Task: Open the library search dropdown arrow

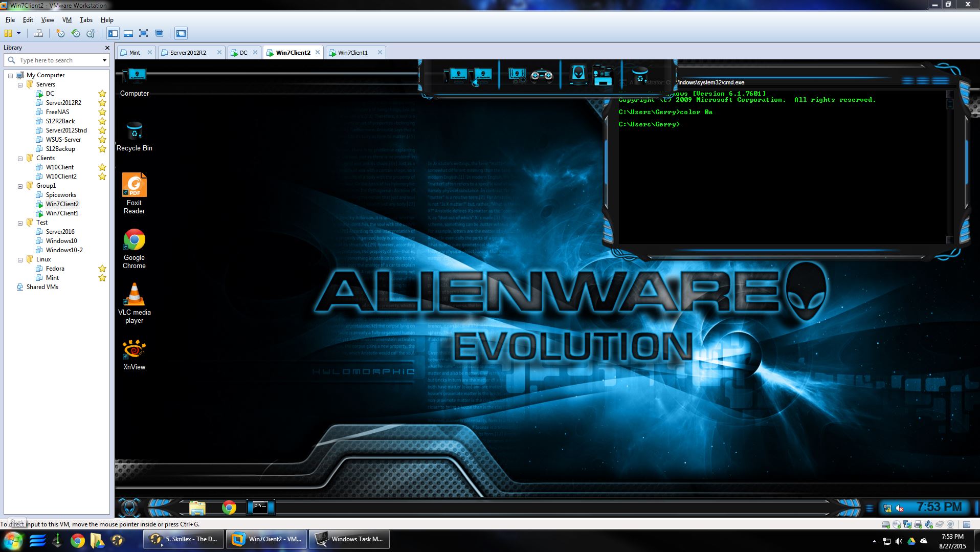Action: point(104,60)
